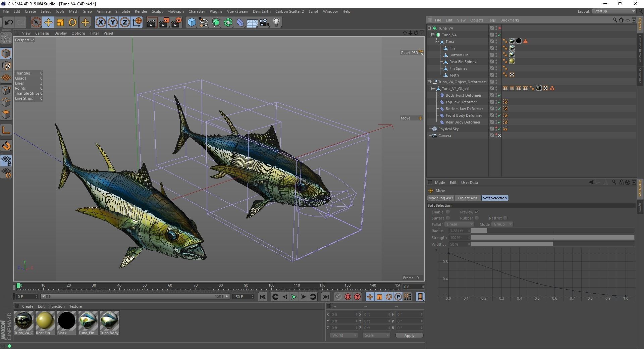Toggle Z axis lock
The height and width of the screenshot is (349, 644).
tap(125, 22)
